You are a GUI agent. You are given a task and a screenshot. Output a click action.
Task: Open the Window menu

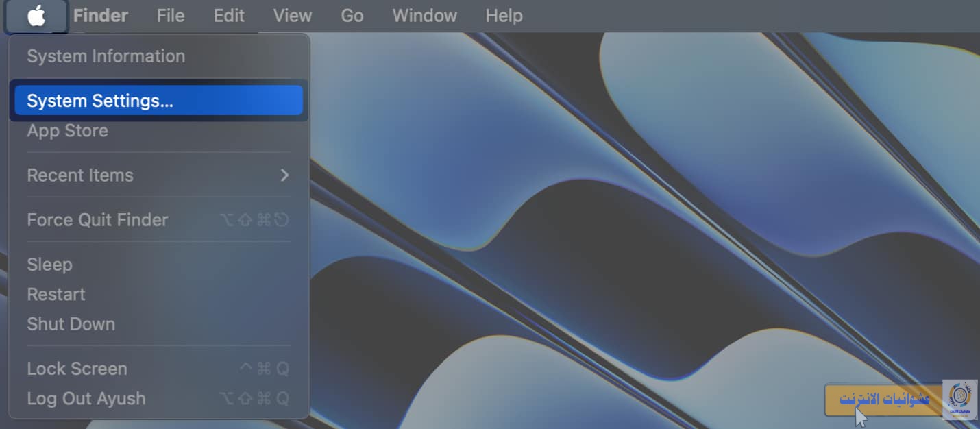point(424,15)
